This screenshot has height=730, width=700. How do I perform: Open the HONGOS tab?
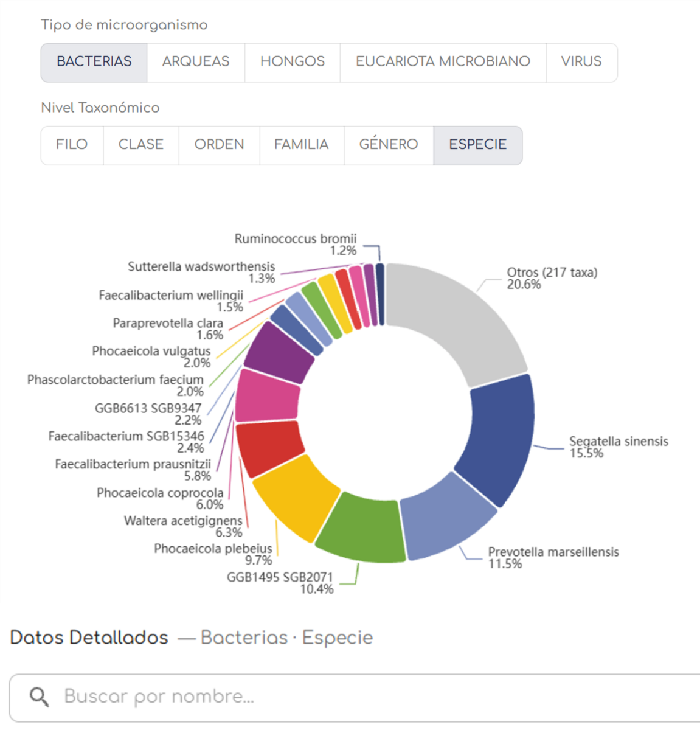pyautogui.click(x=293, y=62)
